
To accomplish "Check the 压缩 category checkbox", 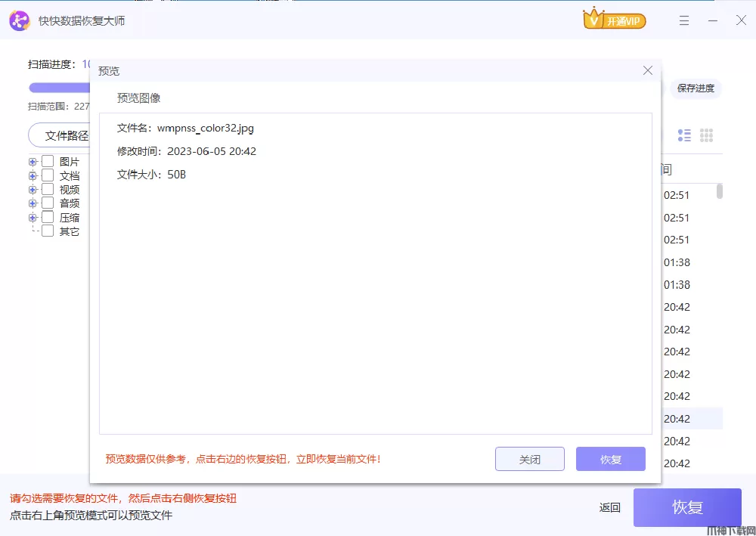I will pos(47,217).
